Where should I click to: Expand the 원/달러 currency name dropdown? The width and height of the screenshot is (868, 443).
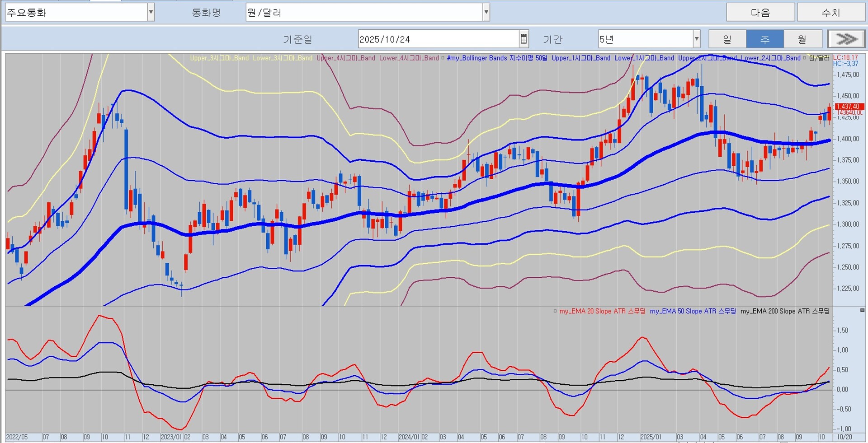(486, 13)
